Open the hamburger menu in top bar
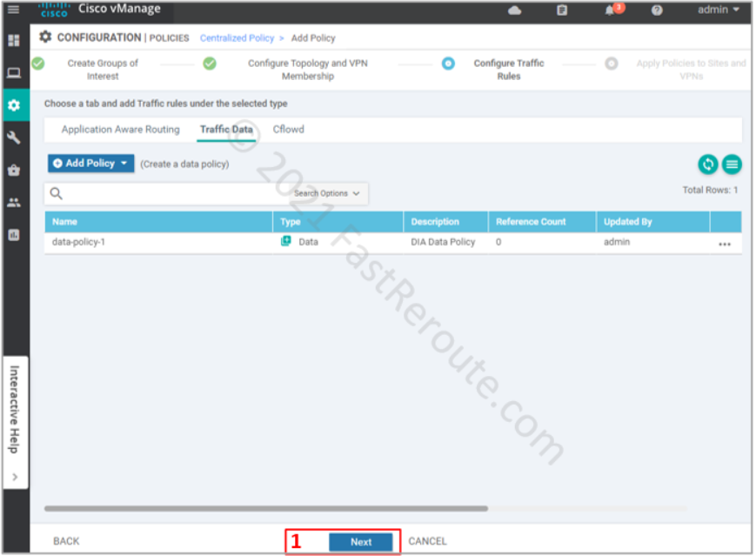This screenshot has height=556, width=756. point(14,10)
